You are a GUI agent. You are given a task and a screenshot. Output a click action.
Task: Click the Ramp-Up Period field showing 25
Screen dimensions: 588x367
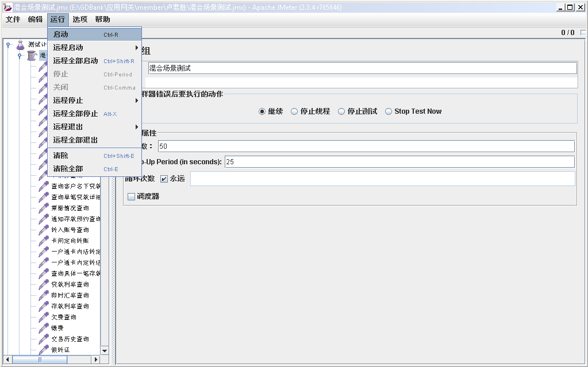click(x=399, y=162)
